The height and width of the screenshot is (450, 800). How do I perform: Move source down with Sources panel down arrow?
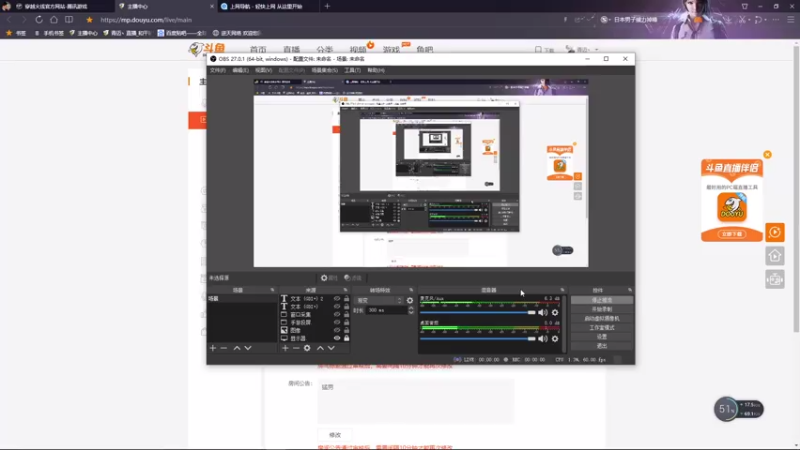point(331,348)
